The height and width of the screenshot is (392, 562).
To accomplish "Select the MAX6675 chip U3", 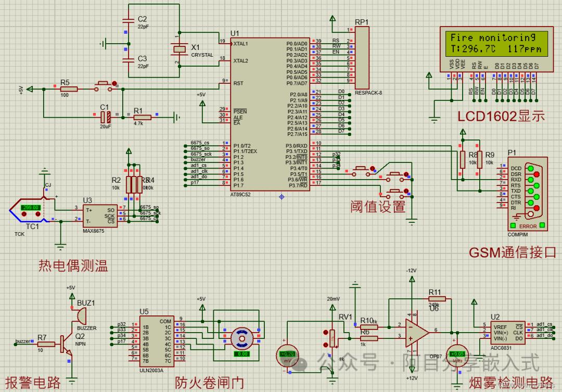I will pos(100,216).
